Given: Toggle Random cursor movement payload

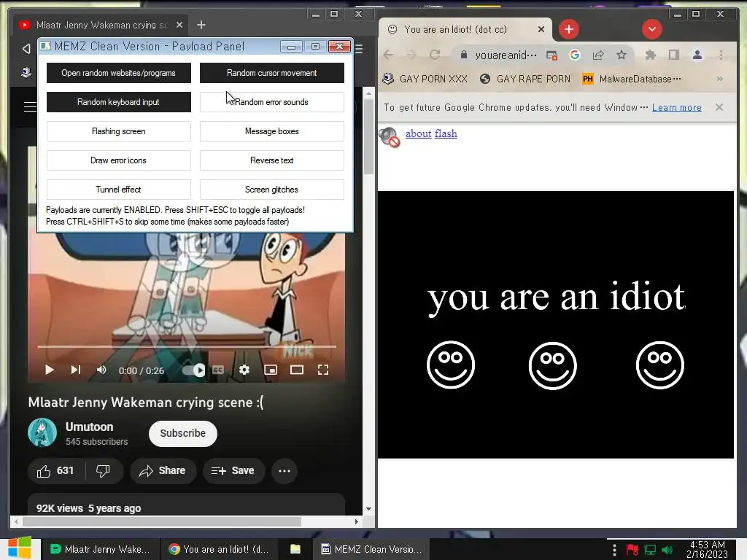Looking at the screenshot, I should point(271,73).
